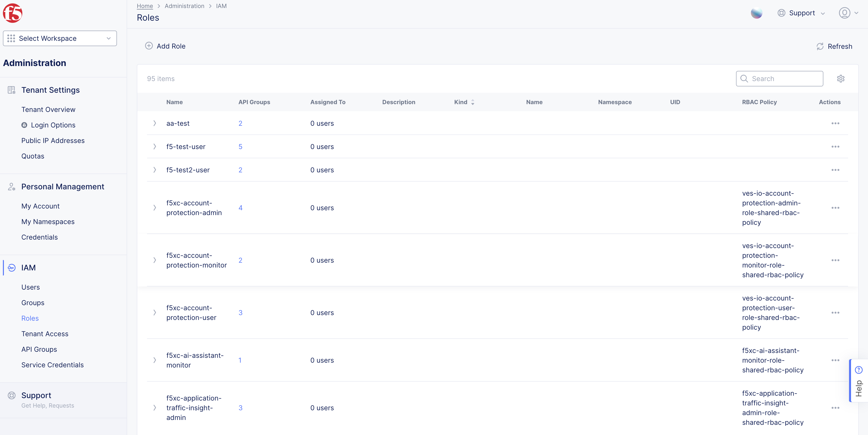The height and width of the screenshot is (435, 868).
Task: Click the Personal Management icon
Action: coord(11,186)
